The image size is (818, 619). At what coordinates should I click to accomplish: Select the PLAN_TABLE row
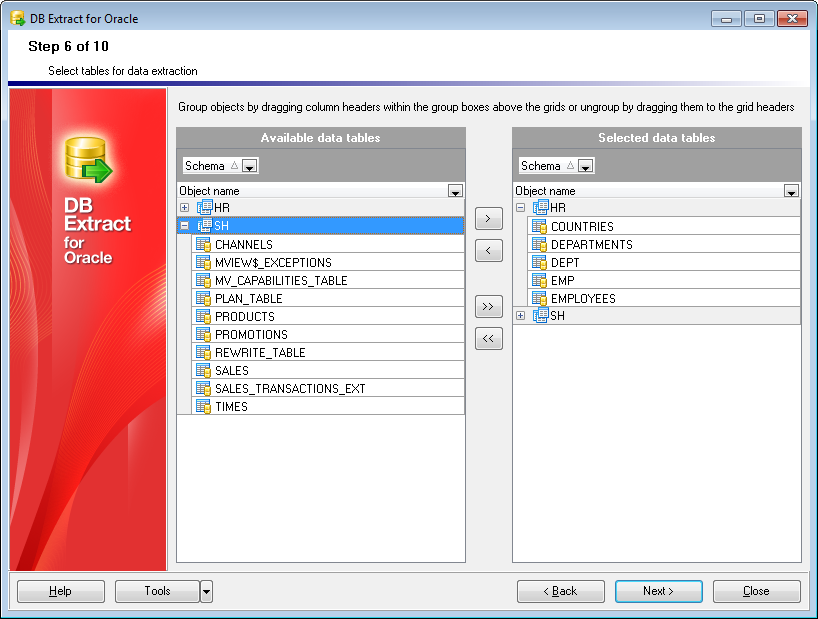click(328, 298)
